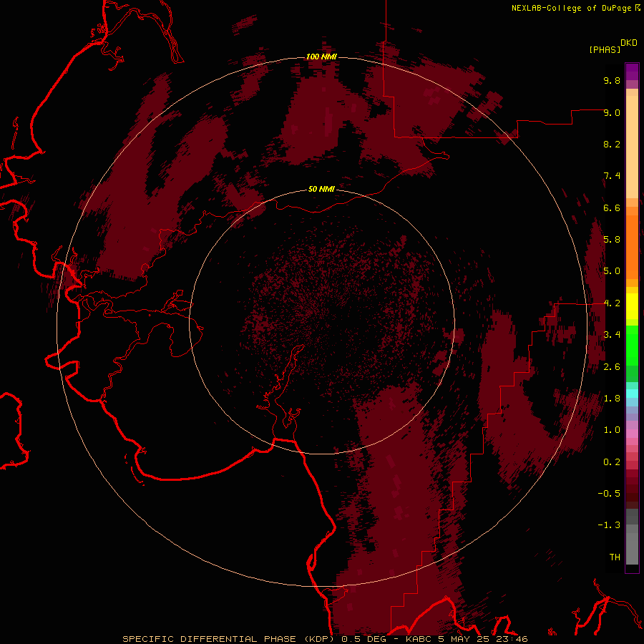Click the [PHAS] unit label
The image size is (644, 644).
click(x=605, y=50)
